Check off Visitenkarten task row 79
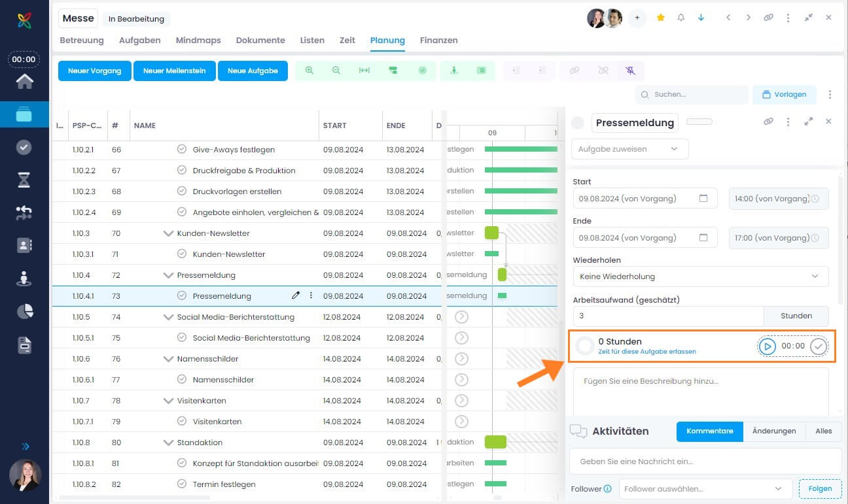This screenshot has height=504, width=848. click(x=182, y=421)
